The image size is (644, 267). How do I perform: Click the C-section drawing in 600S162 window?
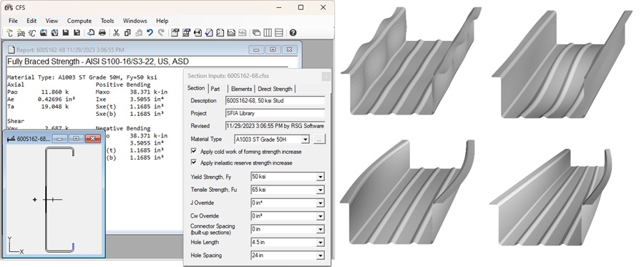point(60,200)
